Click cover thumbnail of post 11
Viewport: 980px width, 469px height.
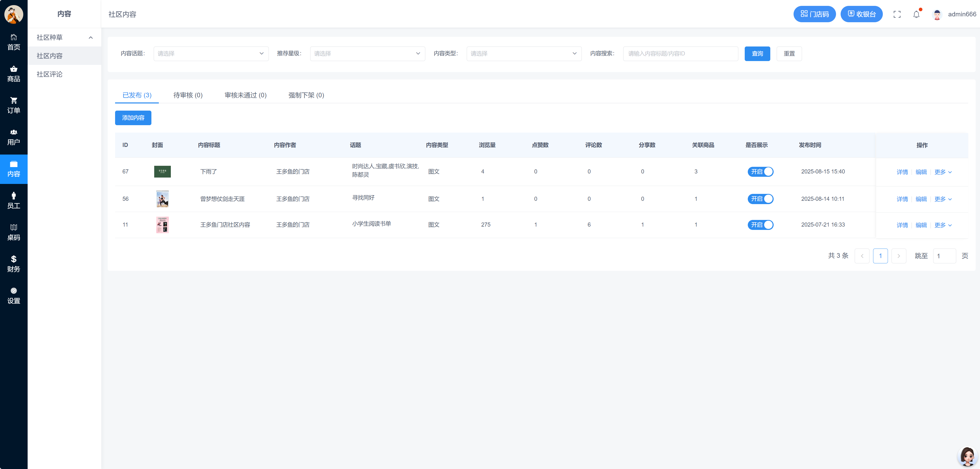pyautogui.click(x=162, y=225)
